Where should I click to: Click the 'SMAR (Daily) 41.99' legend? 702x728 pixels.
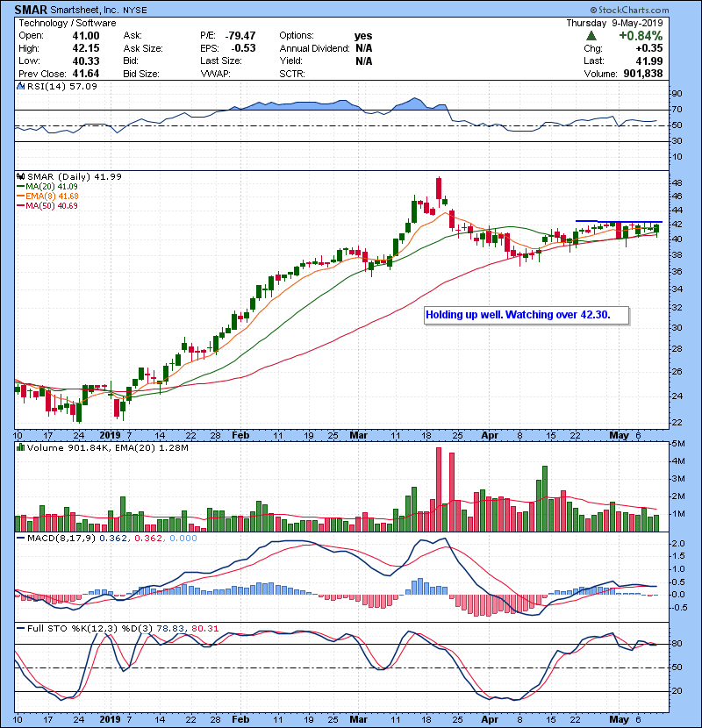75,176
